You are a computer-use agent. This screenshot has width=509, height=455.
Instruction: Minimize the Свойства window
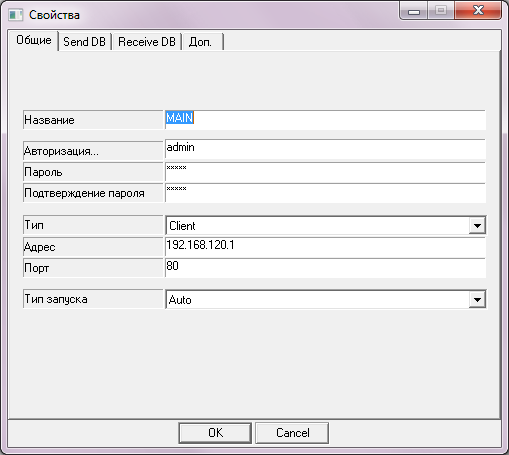pos(414,11)
